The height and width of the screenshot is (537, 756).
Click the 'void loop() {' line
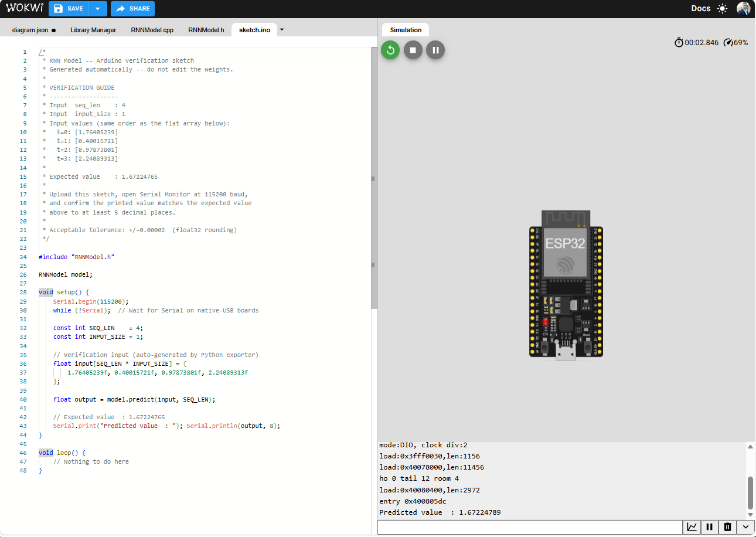tap(62, 453)
